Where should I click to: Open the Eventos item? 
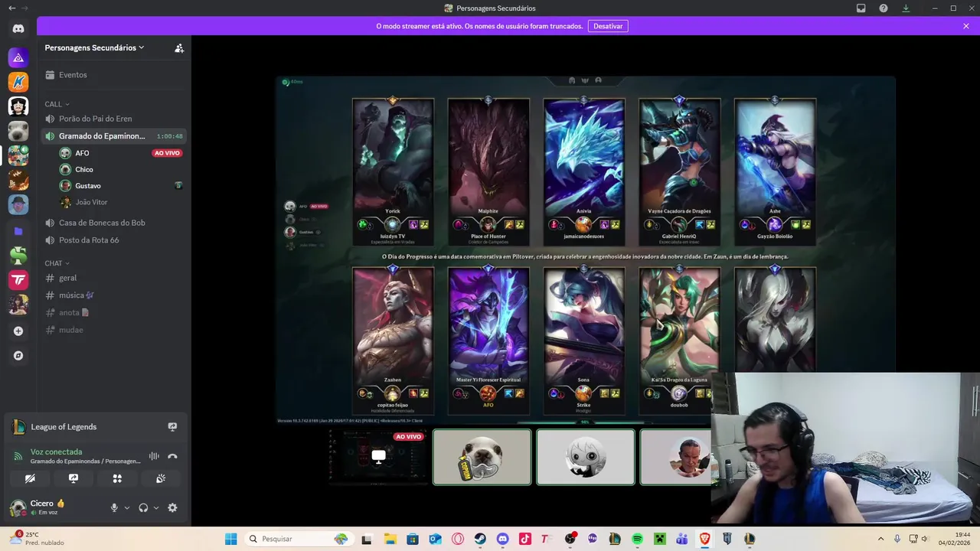point(114,75)
